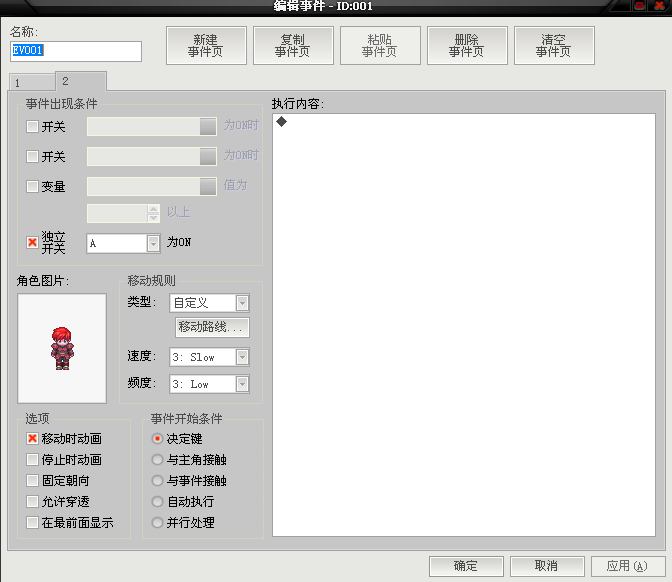Click the 新建事件页 button

pyautogui.click(x=206, y=45)
